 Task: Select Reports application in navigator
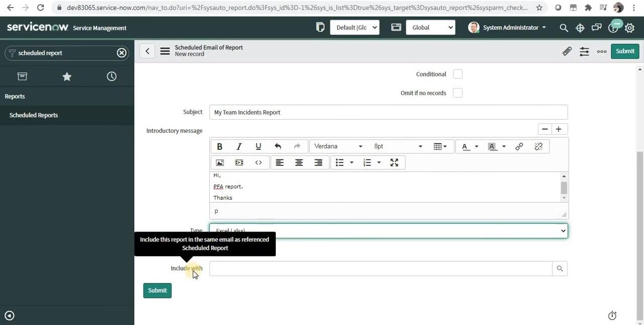pos(15,97)
